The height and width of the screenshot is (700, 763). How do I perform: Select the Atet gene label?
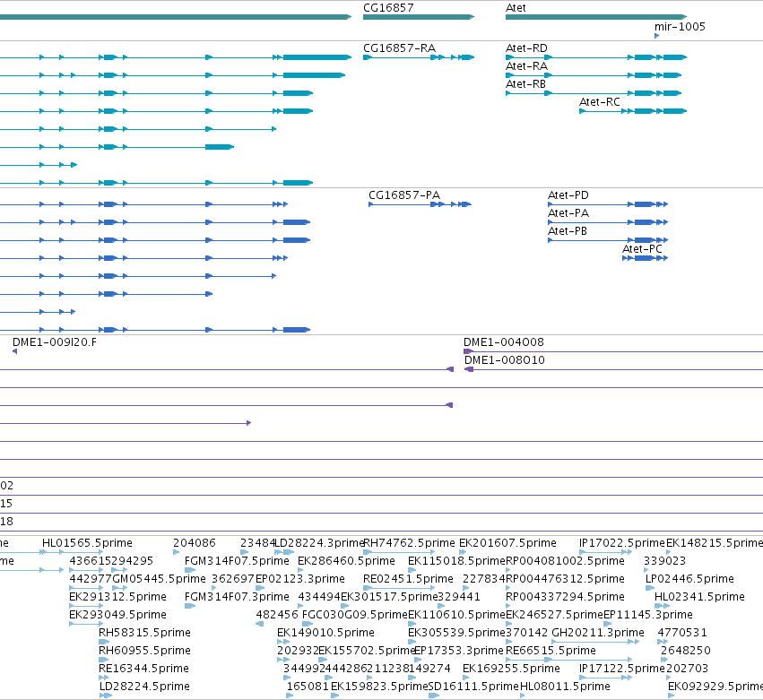(x=516, y=8)
